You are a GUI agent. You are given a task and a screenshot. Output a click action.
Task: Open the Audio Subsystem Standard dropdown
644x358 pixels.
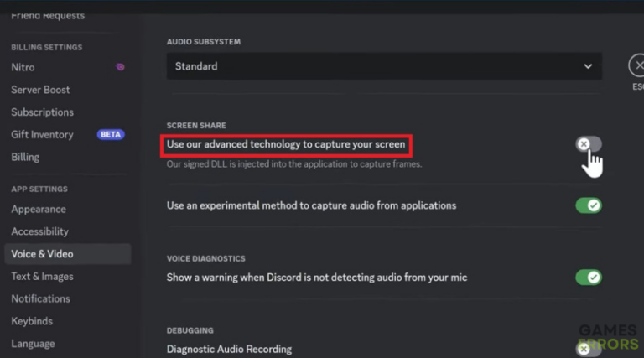(384, 65)
